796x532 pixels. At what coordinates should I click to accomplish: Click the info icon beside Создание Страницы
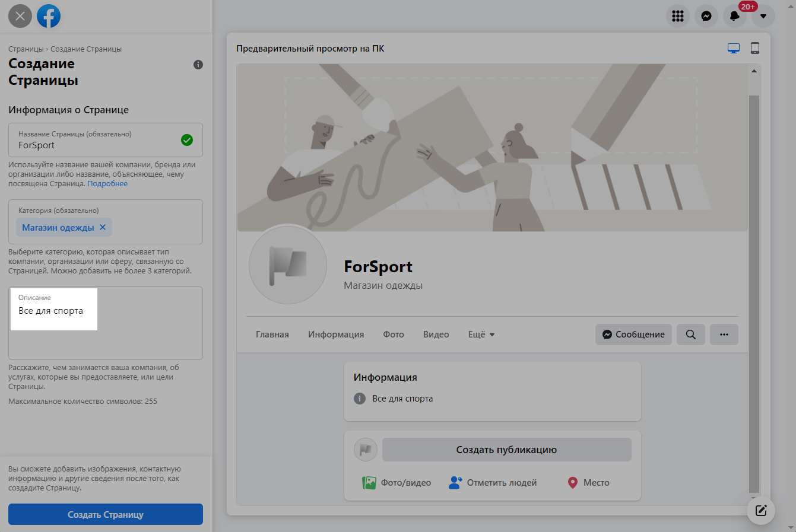(x=198, y=65)
